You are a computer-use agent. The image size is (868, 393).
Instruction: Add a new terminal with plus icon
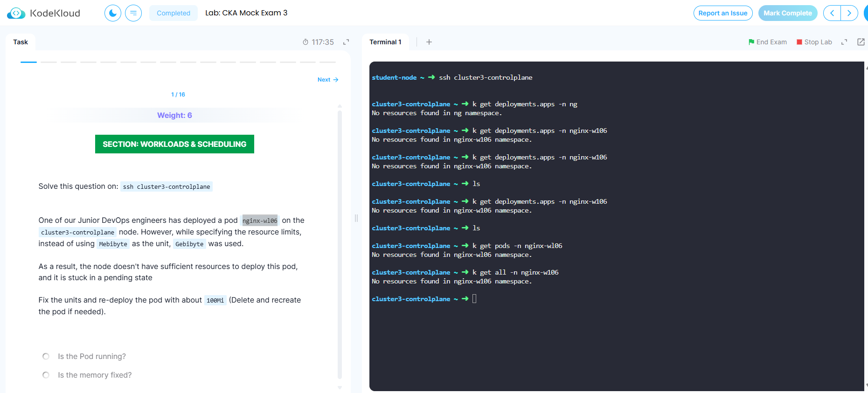[429, 42]
